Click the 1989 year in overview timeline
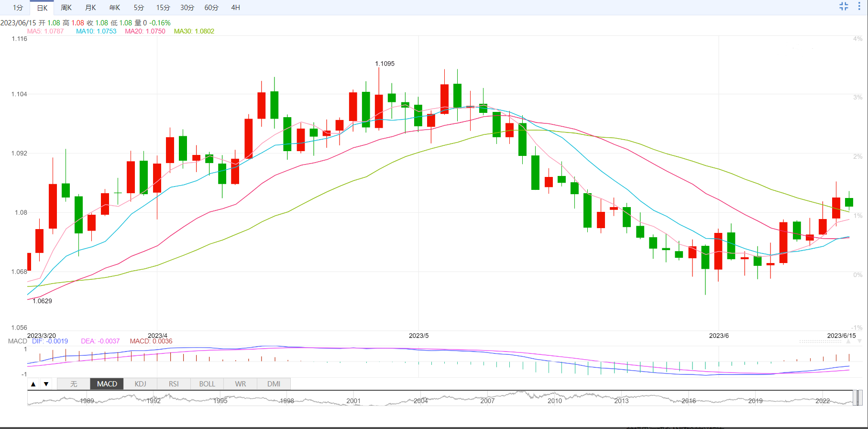Screen dimensions: 868x429 click(x=87, y=401)
